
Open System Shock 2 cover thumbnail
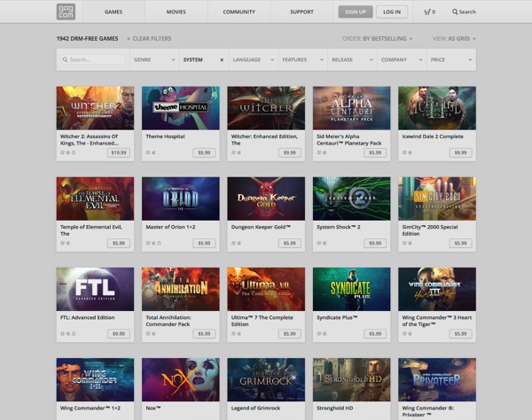352,198
